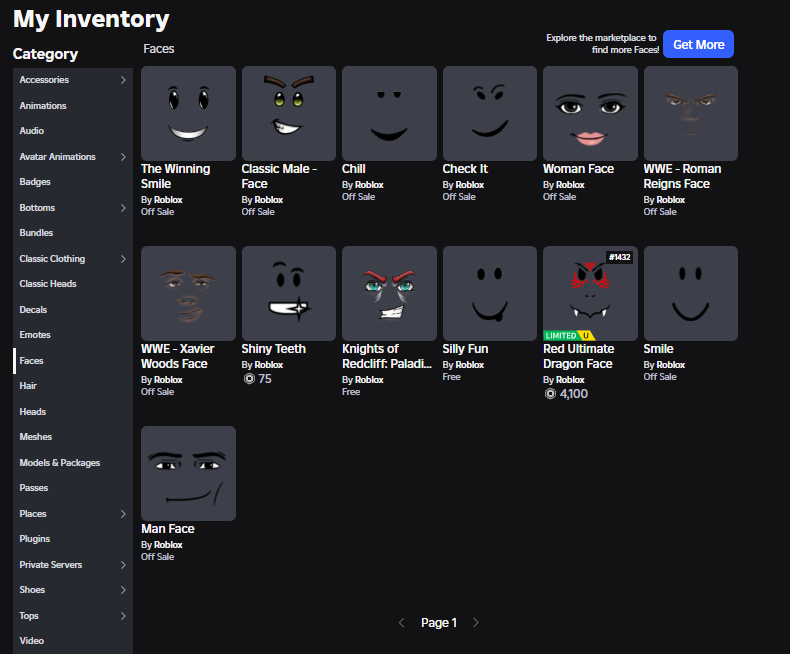
Task: Open the Badges category
Action: click(x=73, y=182)
